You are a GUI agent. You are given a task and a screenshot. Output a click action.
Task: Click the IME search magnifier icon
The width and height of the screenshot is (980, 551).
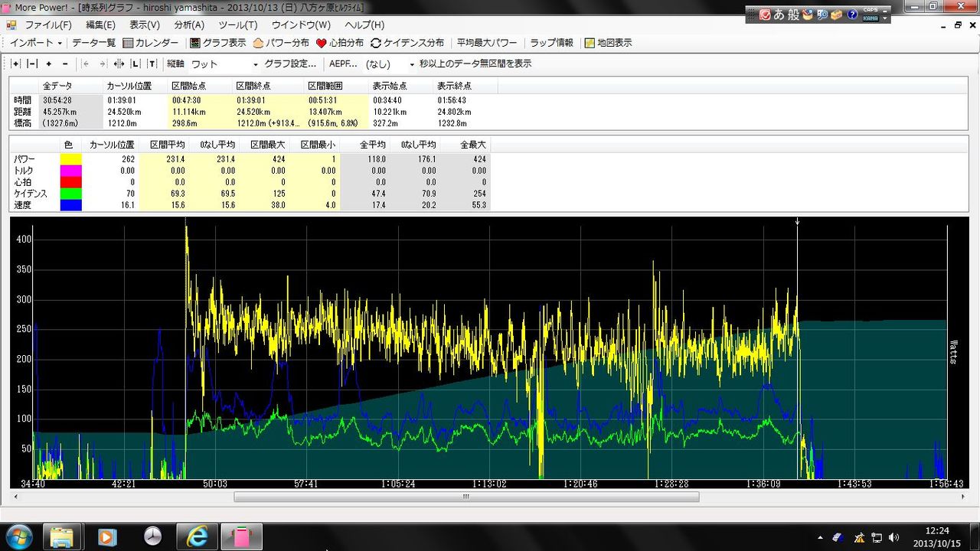[822, 15]
